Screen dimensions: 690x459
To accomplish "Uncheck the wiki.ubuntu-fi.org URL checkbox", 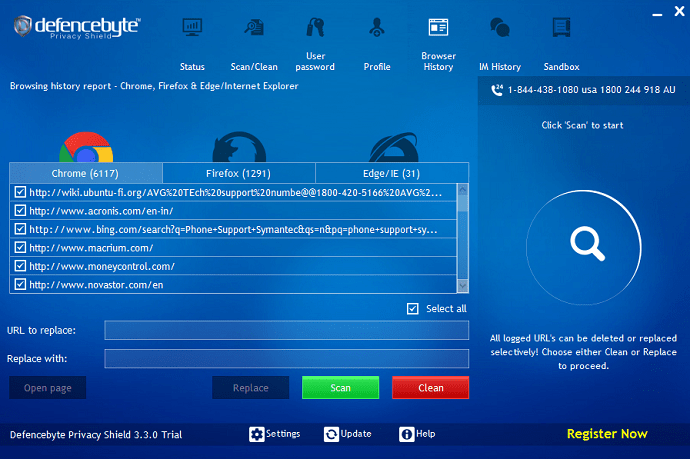I will (20, 192).
